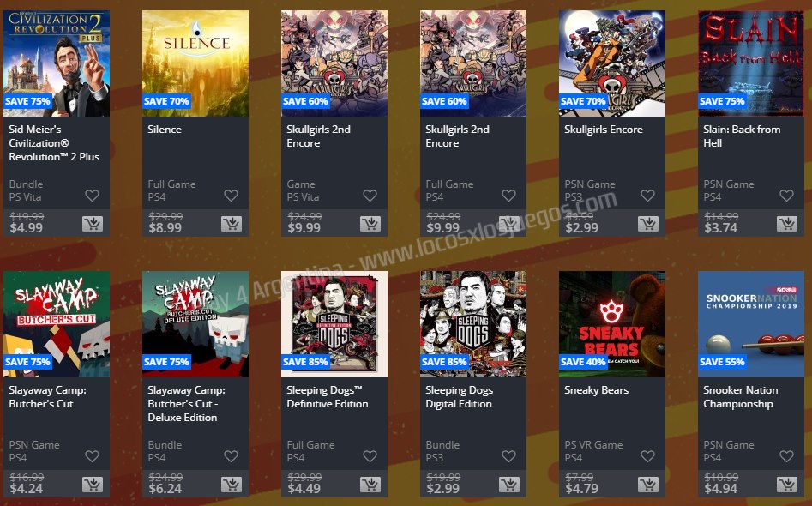Add Civilization Revolution 2 Plus to cart
The image size is (812, 506).
pyautogui.click(x=93, y=224)
